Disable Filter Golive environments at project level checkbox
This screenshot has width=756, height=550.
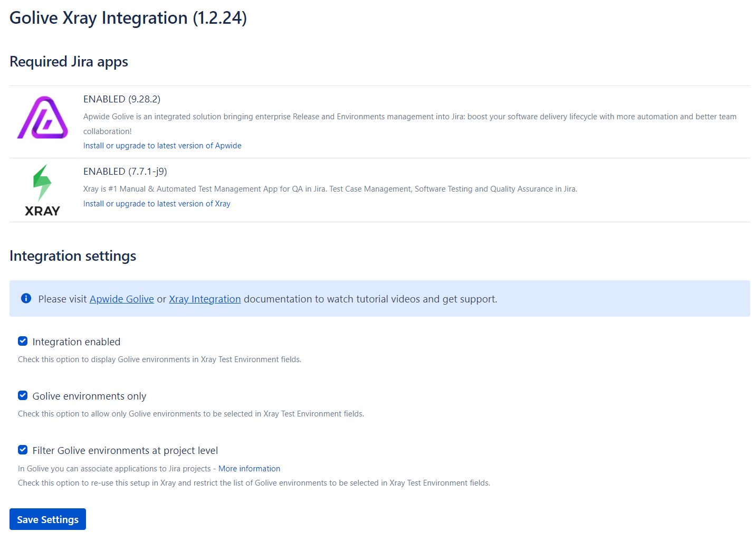(x=23, y=450)
